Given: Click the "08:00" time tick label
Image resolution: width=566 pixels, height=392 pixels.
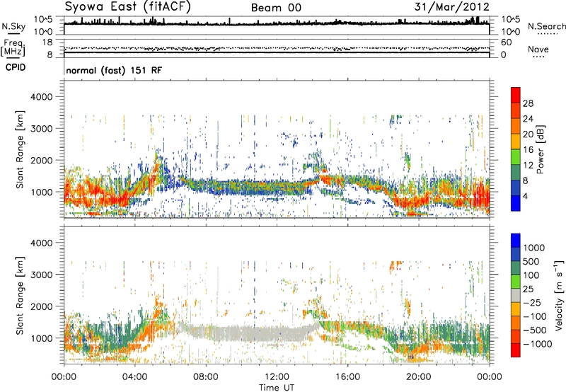Looking at the screenshot, I should (206, 377).
